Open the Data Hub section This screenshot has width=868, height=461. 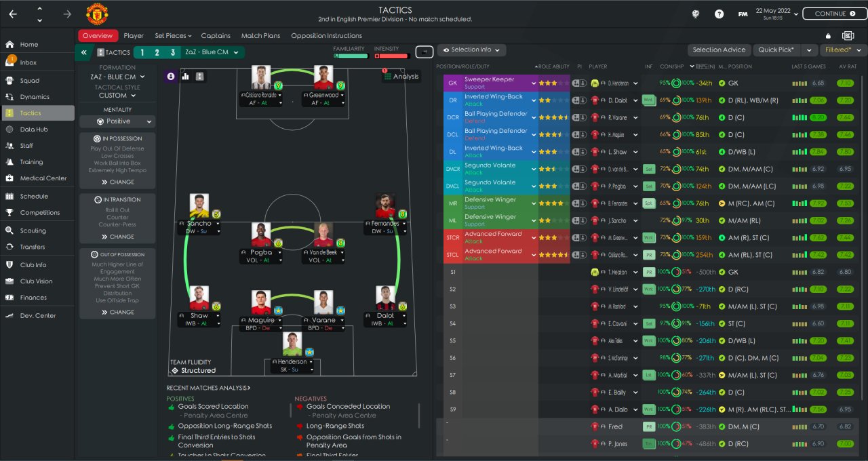coord(37,129)
